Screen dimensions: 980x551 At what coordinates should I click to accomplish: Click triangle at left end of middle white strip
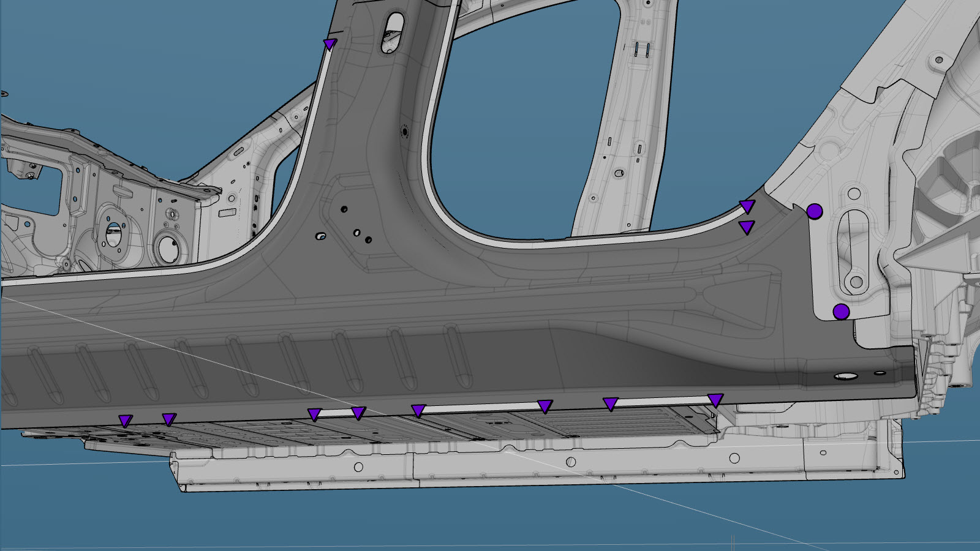pyautogui.click(x=418, y=410)
